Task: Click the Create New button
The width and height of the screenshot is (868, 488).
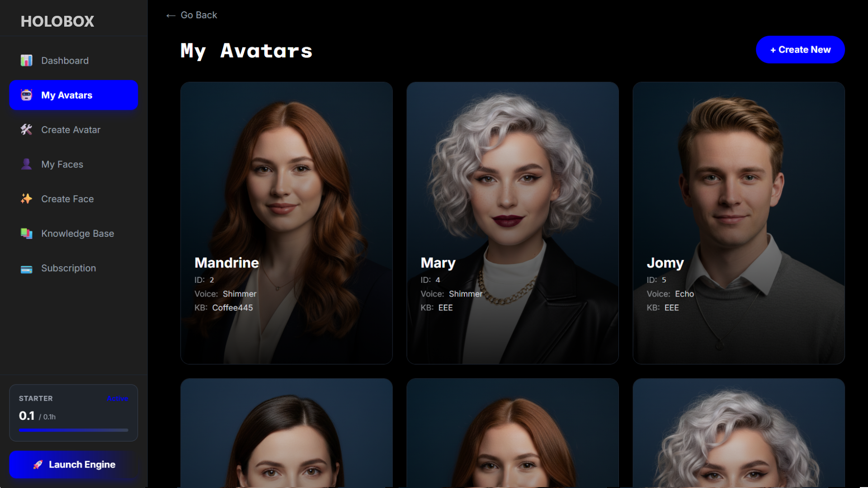Action: [800, 50]
